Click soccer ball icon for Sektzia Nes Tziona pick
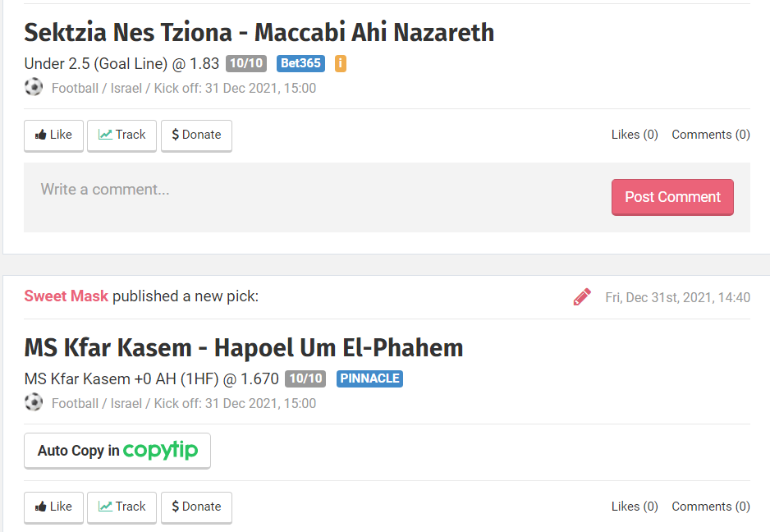The image size is (770, 532). (x=34, y=87)
